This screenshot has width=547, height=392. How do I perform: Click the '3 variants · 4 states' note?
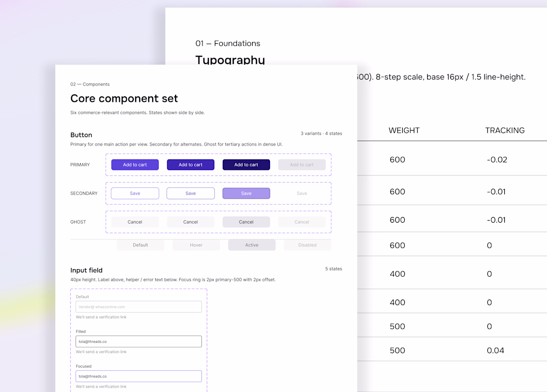[321, 134]
